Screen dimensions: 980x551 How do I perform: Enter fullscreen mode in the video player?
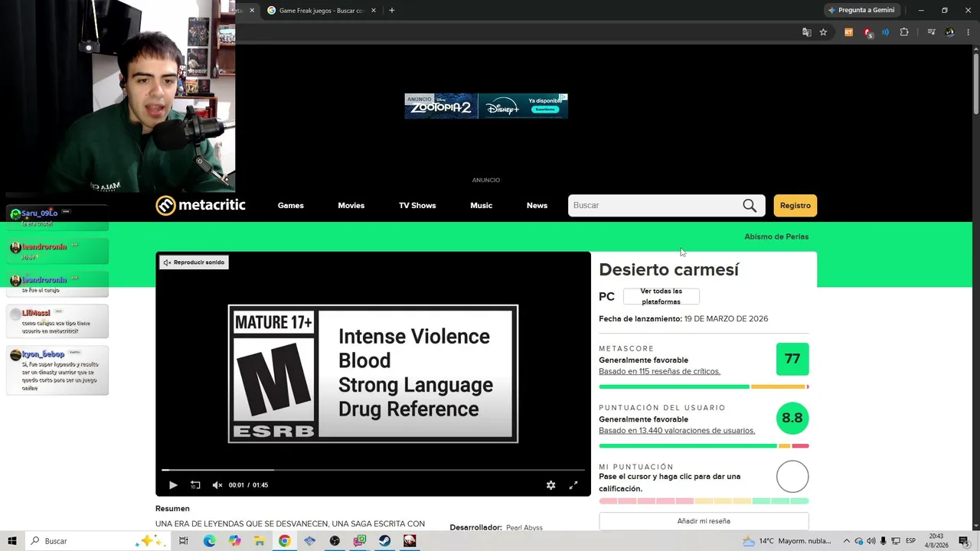click(x=573, y=485)
